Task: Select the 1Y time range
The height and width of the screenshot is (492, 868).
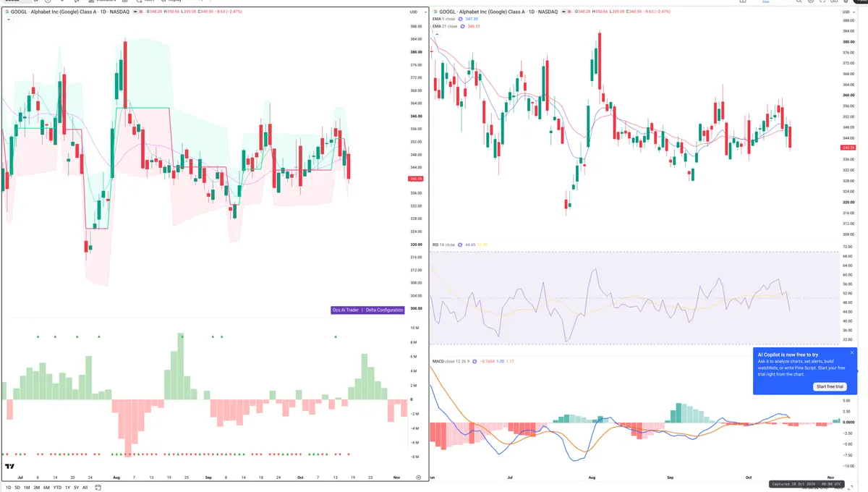Action: [x=68, y=488]
